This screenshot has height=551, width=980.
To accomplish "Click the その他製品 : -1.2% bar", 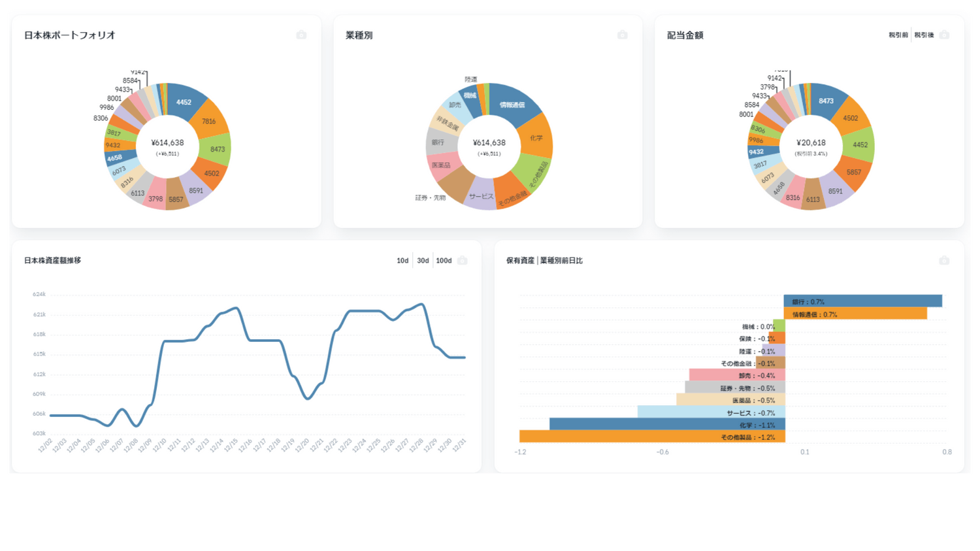I will [652, 437].
